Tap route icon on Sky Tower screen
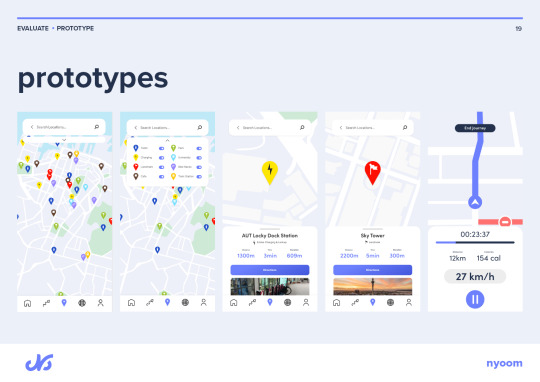540x382 pixels. tap(355, 302)
